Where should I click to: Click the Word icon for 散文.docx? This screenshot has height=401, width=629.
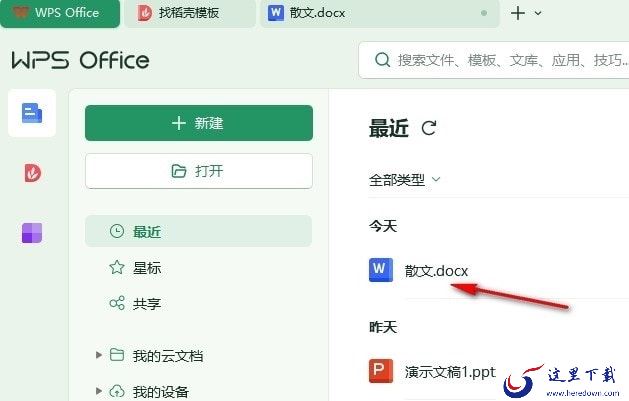point(381,270)
